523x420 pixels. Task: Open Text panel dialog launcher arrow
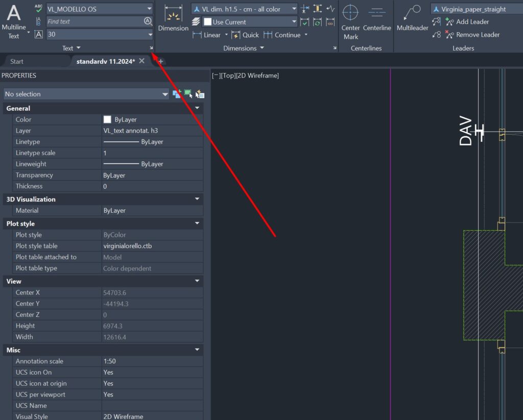click(151, 48)
